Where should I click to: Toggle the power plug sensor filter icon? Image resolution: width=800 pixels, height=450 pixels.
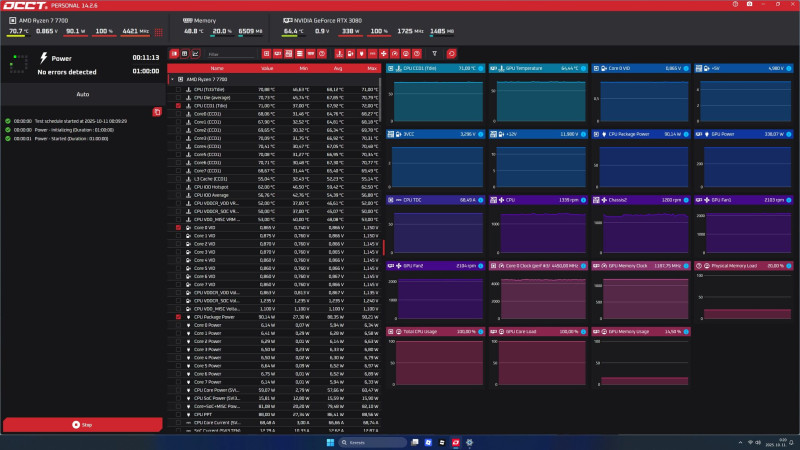tap(362, 54)
